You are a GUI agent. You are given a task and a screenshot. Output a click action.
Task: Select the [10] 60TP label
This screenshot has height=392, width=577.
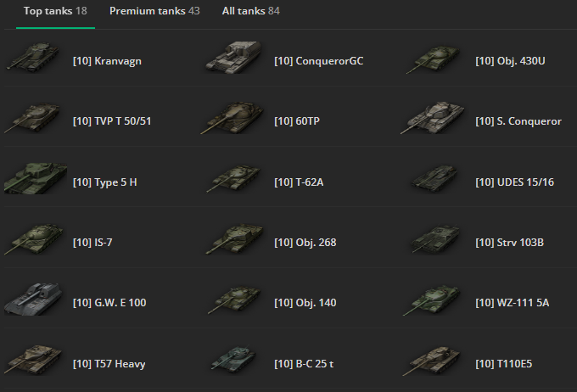tap(297, 121)
